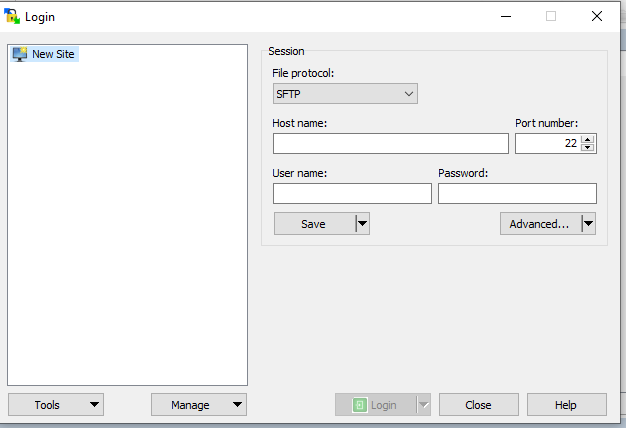Open the File protocol SFTP dropdown
The width and height of the screenshot is (626, 428).
(345, 94)
